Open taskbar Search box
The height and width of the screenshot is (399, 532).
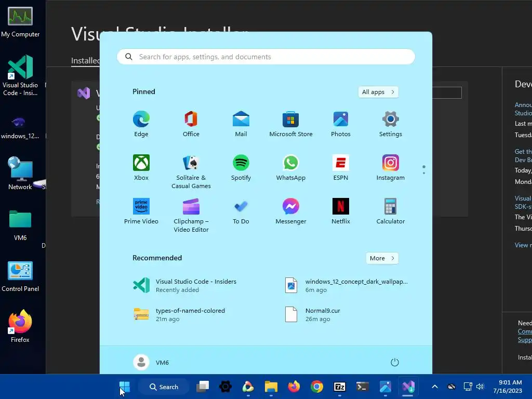(x=164, y=387)
